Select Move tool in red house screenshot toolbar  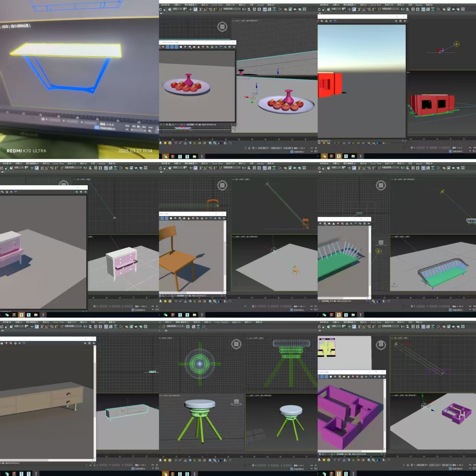[x=349, y=9]
